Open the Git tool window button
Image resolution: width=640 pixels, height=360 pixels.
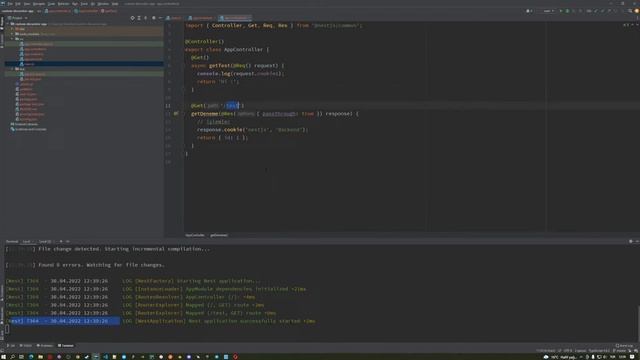tap(11, 346)
